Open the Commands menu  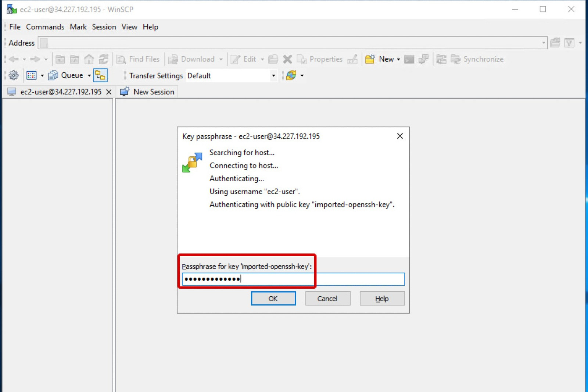point(45,27)
